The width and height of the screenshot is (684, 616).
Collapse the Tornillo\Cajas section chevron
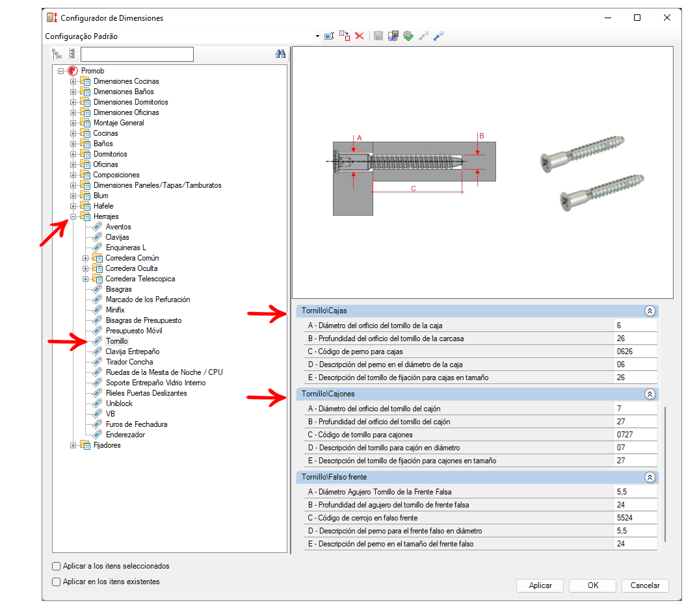(650, 311)
